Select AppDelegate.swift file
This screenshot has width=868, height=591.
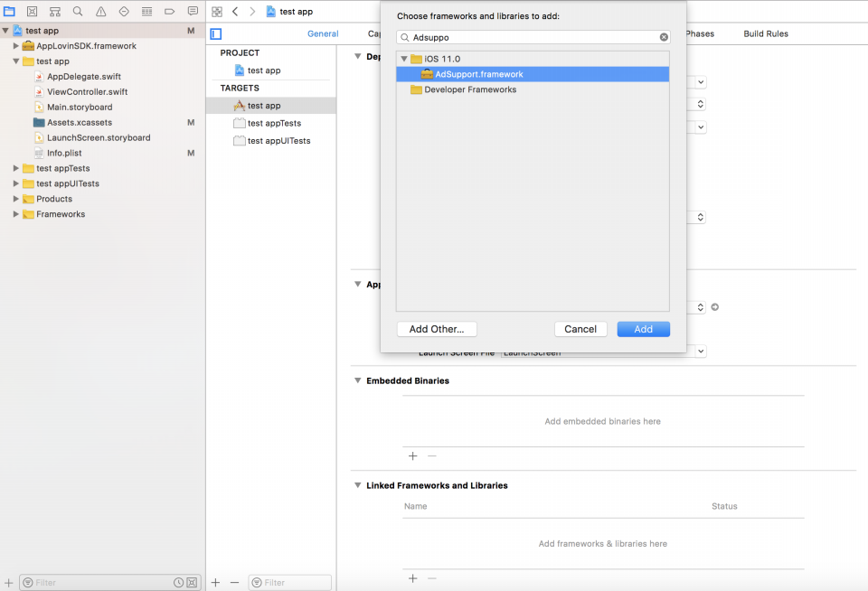point(83,77)
